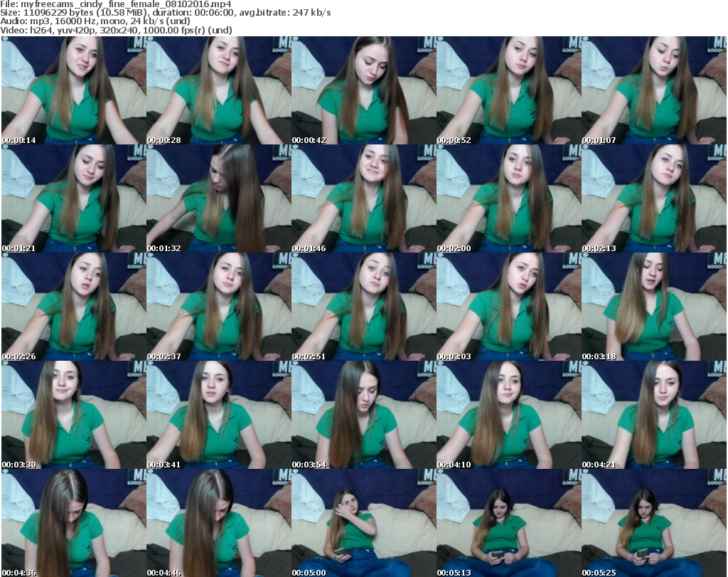Click the thumbnail at 00:04:10
Viewport: 728px width, 577px height.
(509, 415)
